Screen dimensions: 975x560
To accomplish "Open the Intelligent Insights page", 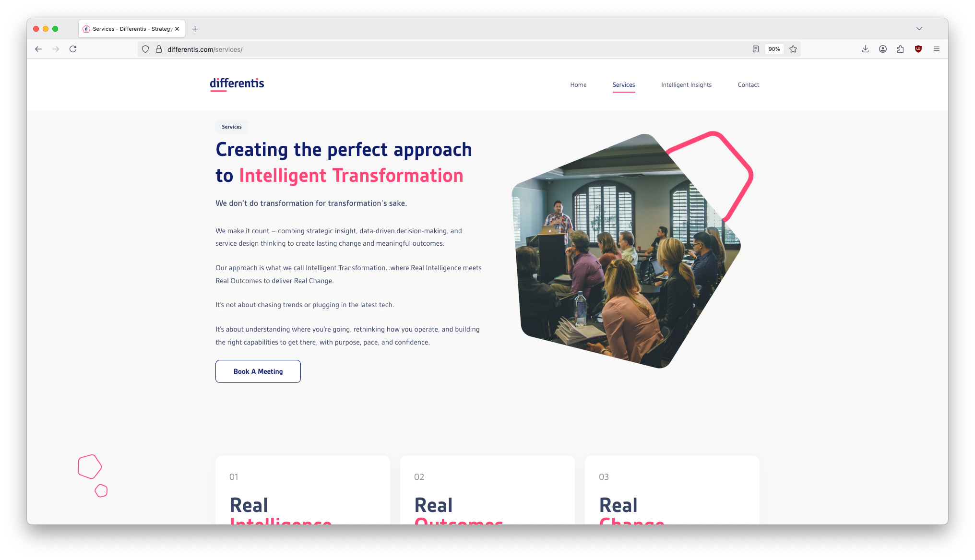I will pos(686,84).
